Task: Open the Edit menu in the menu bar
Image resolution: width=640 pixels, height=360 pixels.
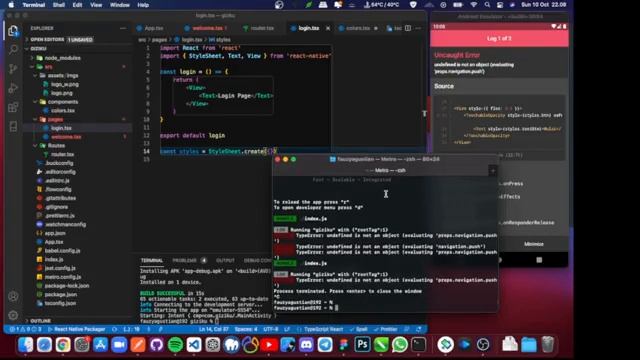Action: click(x=77, y=5)
